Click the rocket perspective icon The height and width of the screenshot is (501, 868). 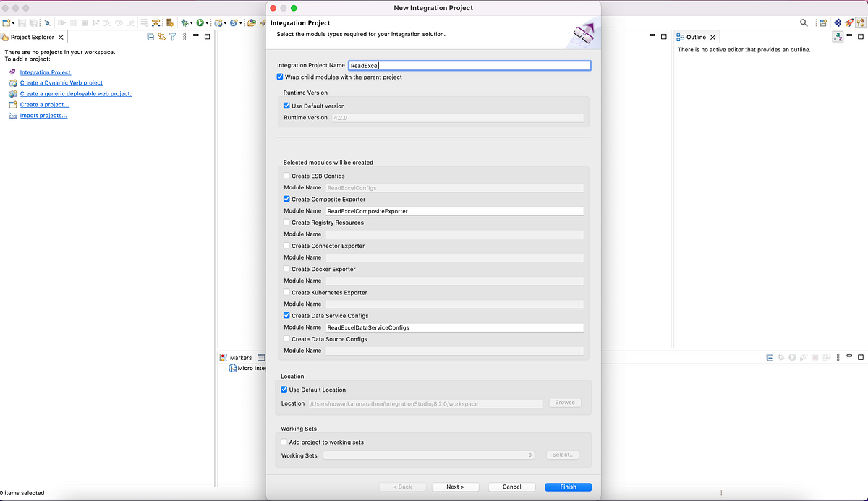(x=849, y=23)
